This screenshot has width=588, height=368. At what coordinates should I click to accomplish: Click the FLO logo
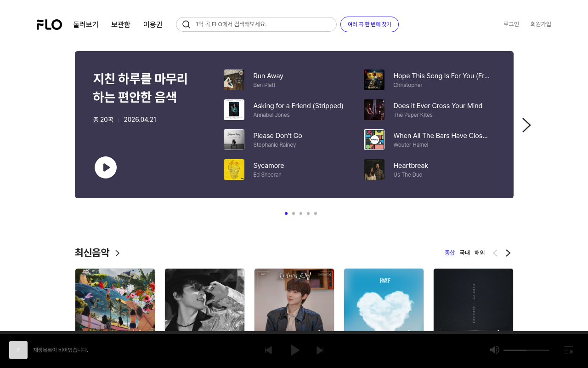point(49,24)
